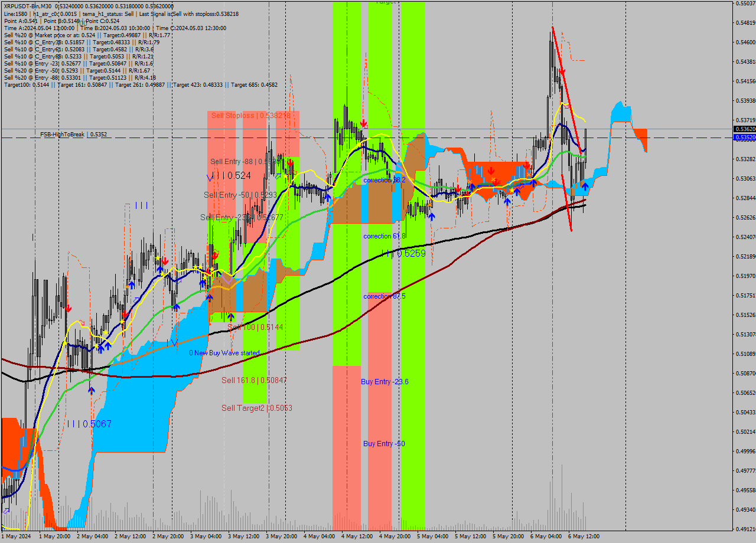This screenshot has height=543, width=756.
Task: Click the 'Line:1580' status line
Action: pos(121,14)
